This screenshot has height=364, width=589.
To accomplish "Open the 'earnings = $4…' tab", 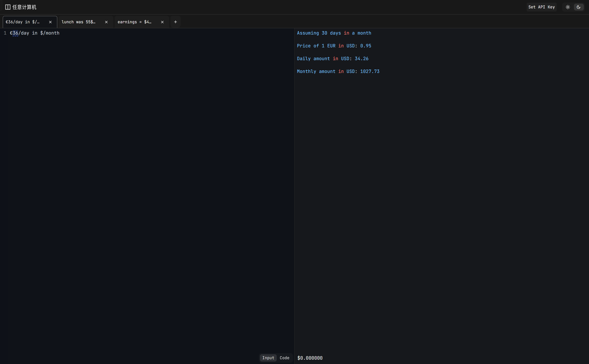I will 134,22.
